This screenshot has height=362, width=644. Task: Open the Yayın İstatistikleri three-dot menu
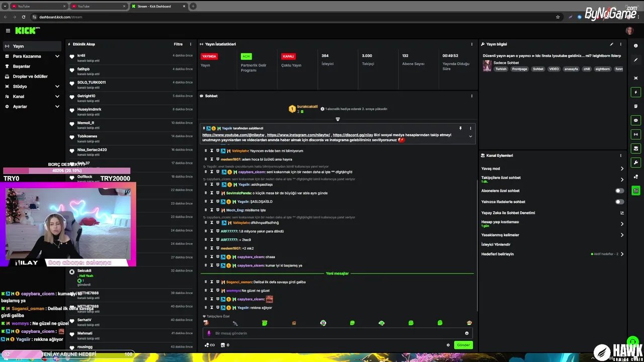click(471, 44)
